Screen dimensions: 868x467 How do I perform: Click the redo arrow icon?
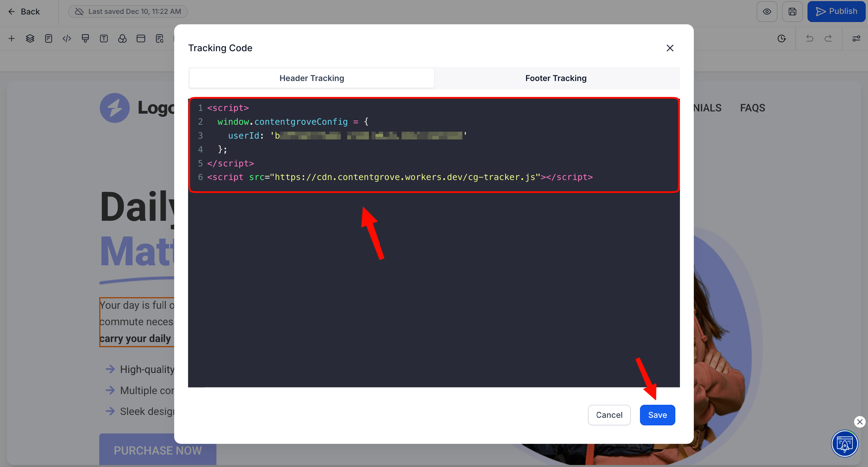pyautogui.click(x=828, y=38)
